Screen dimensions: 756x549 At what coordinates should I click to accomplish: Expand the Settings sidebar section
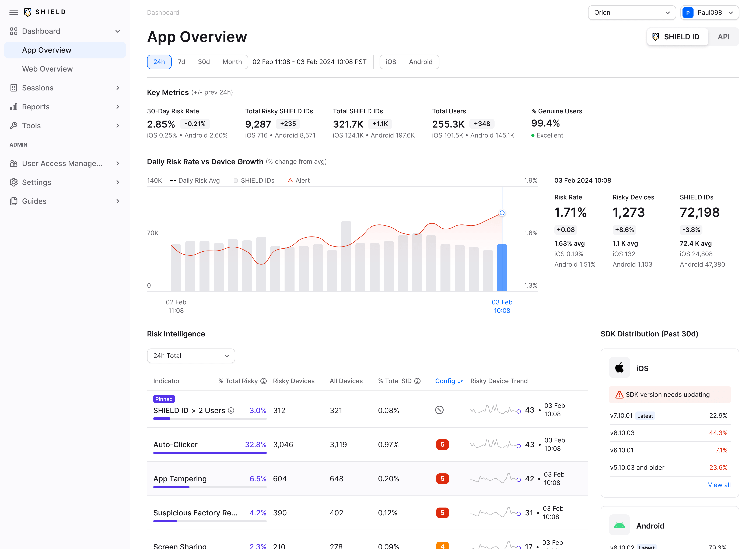click(x=117, y=182)
